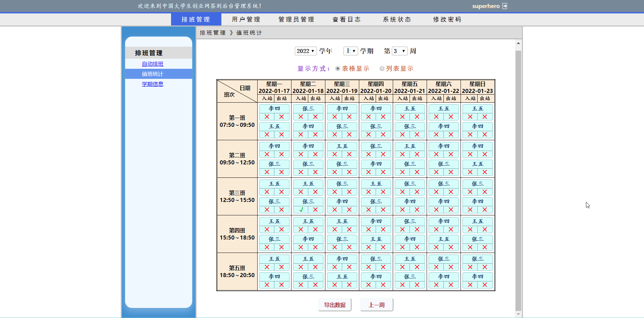This screenshot has height=318, width=644.
Task: Open the 查看日志 navigation tab
Action: pos(347,19)
